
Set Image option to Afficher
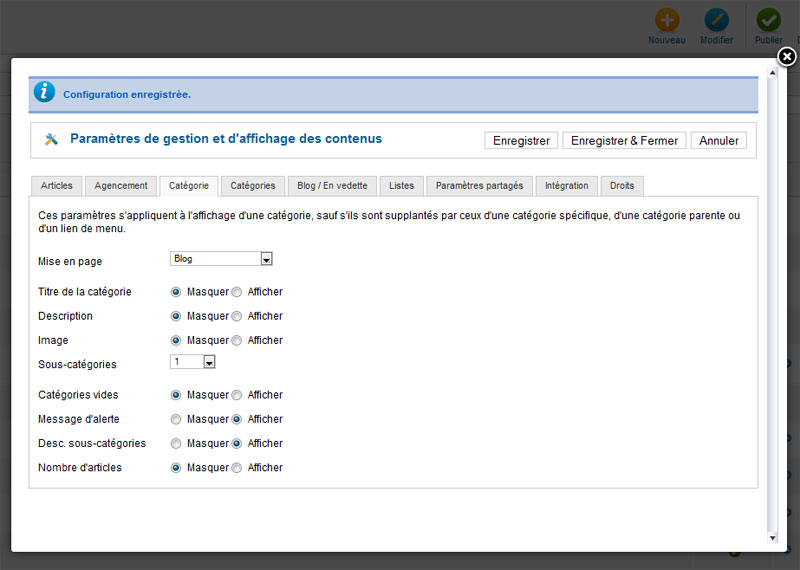[x=237, y=340]
